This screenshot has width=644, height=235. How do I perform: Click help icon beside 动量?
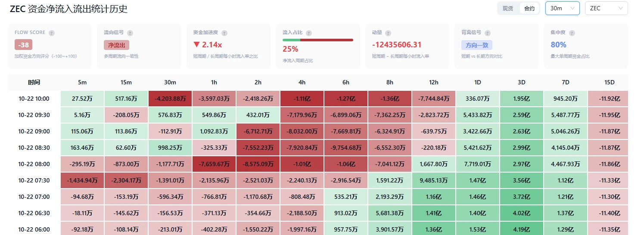[x=388, y=33]
